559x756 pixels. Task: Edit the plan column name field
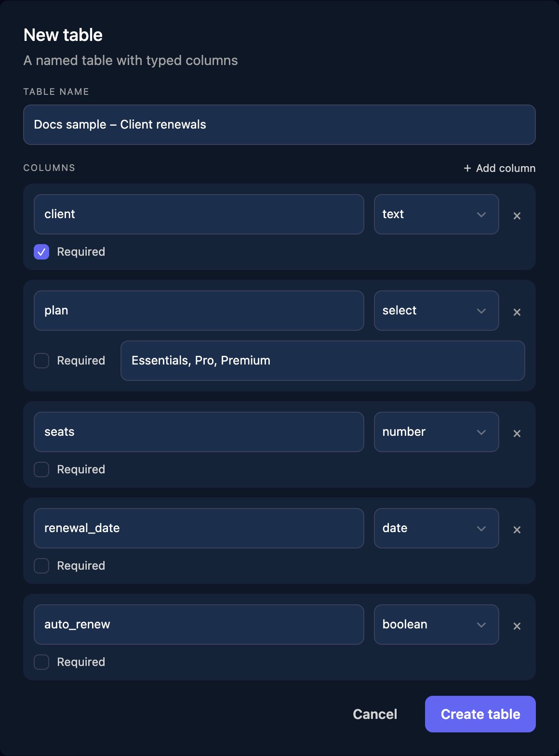199,311
